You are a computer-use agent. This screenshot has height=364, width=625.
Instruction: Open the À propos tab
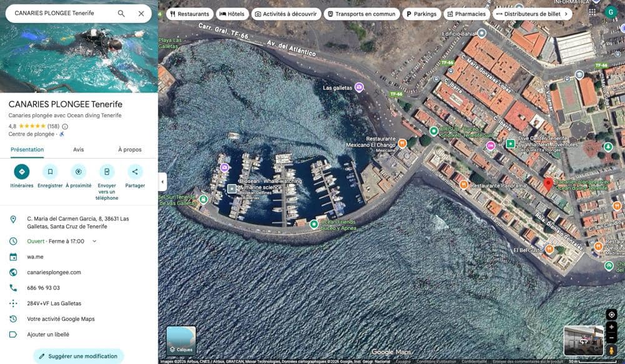click(x=129, y=150)
